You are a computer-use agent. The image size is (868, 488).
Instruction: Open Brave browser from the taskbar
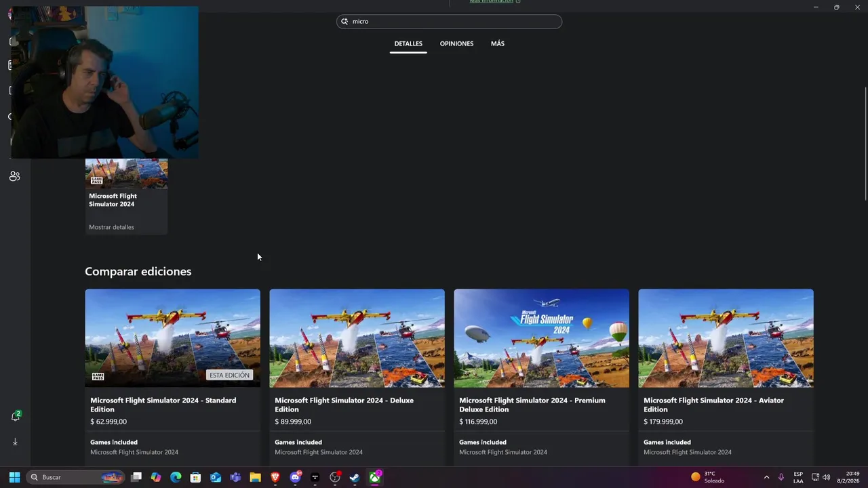pos(275,477)
